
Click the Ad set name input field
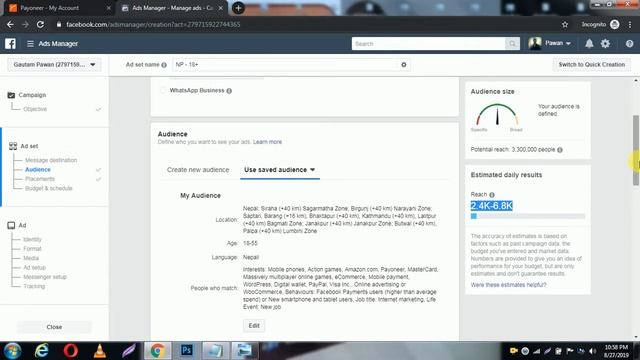pos(291,64)
